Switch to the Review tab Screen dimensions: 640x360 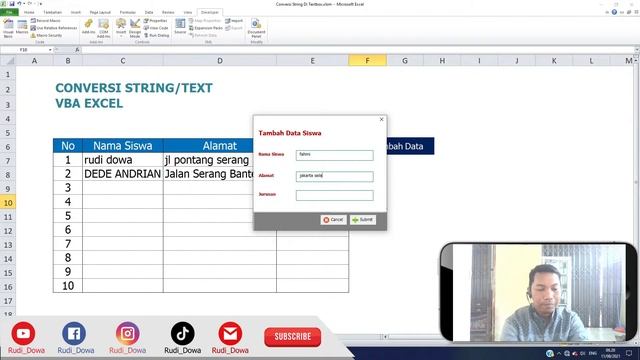click(x=168, y=12)
